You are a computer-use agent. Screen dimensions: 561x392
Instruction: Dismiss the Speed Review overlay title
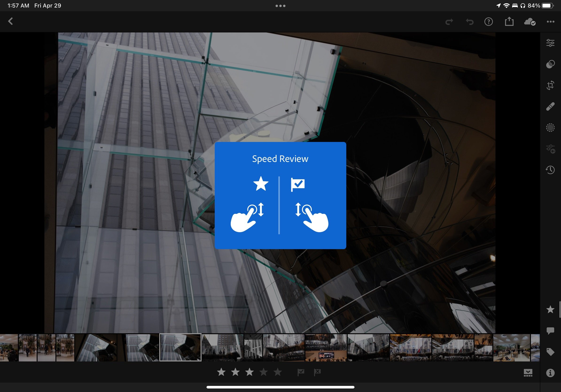(x=280, y=159)
